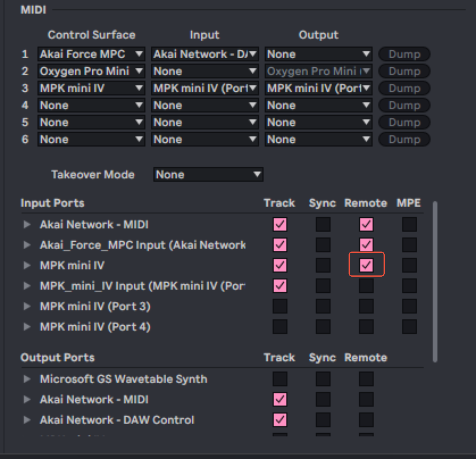This screenshot has width=476, height=459.
Task: Expand Akai Network - DAW Control output
Action: 27,420
